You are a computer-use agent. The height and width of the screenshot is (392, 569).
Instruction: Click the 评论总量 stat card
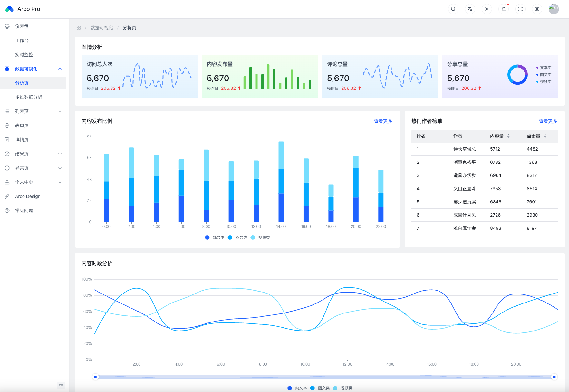point(380,77)
